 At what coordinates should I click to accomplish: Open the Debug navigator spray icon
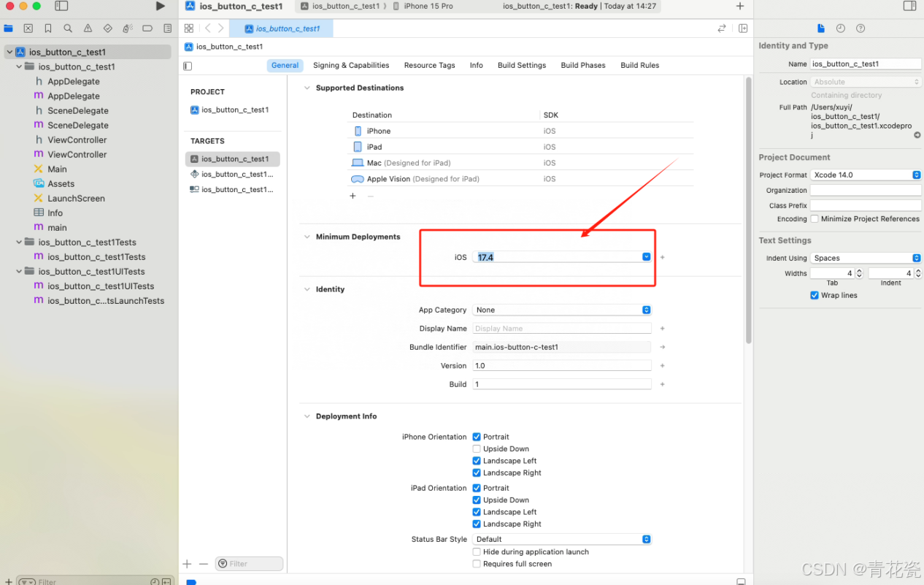point(128,28)
